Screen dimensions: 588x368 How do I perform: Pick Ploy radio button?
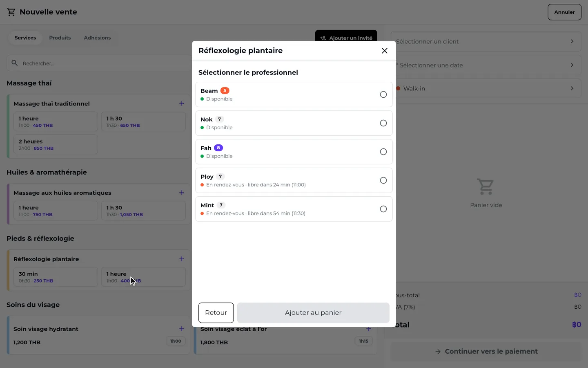(x=383, y=180)
